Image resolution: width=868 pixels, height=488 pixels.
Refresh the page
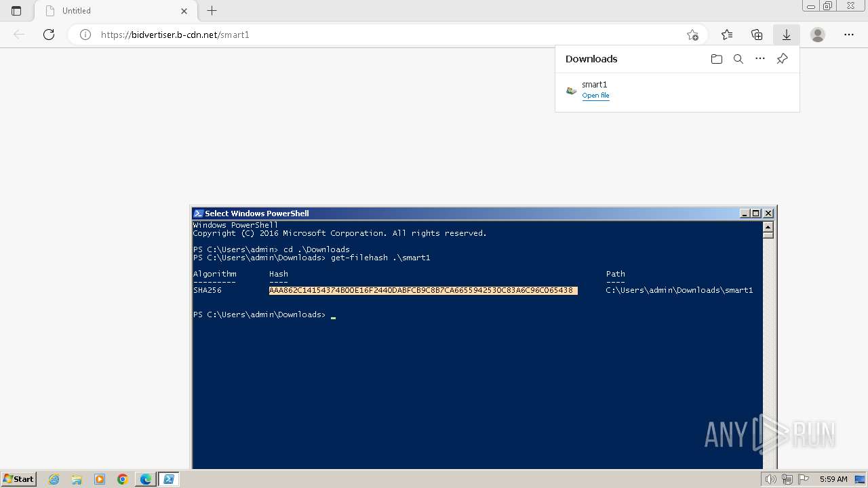pos(49,35)
